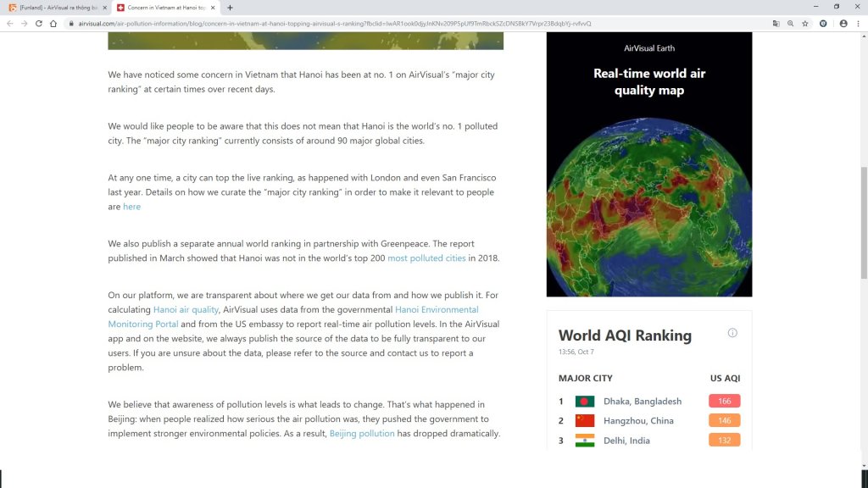This screenshot has height=488, width=868.
Task: Click the Funland tab favicon
Action: (12, 8)
